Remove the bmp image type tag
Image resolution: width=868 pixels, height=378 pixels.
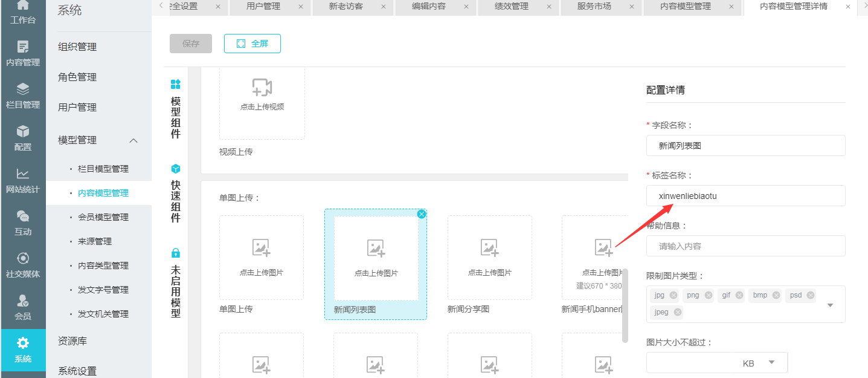[776, 295]
